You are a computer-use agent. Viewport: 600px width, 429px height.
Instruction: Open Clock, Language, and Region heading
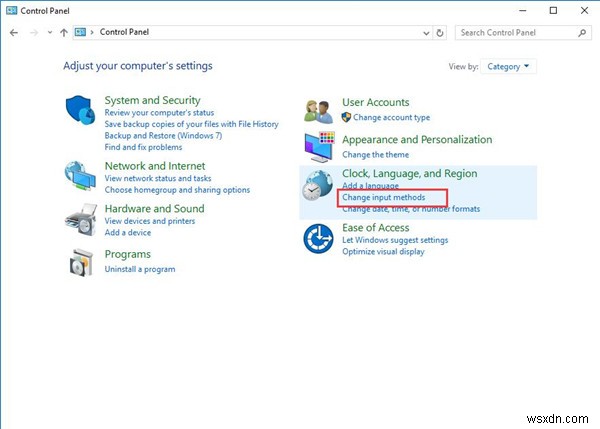409,173
